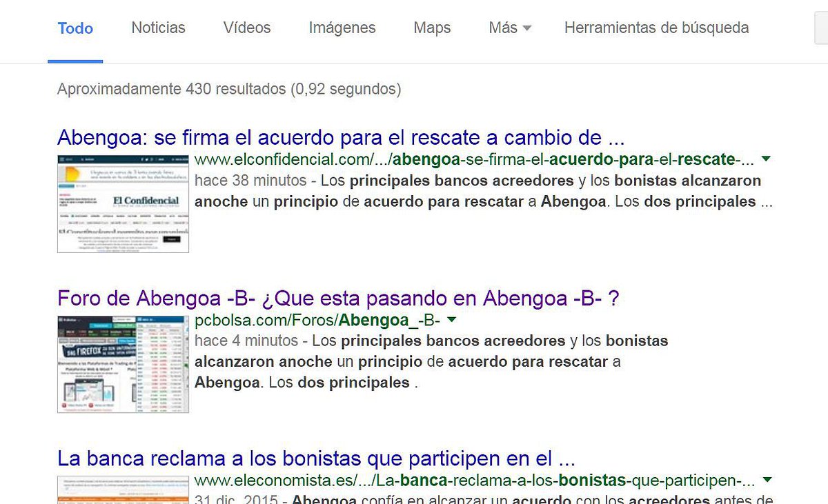The height and width of the screenshot is (504, 828).
Task: Open the Vídeos results tab
Action: coord(247,28)
